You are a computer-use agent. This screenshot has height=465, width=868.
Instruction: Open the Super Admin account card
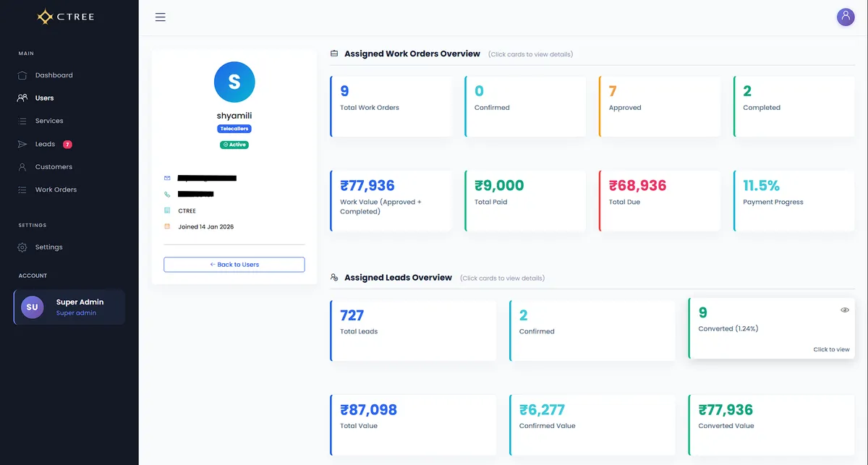click(x=69, y=307)
